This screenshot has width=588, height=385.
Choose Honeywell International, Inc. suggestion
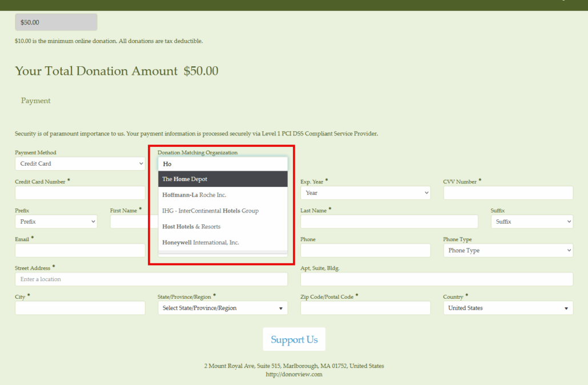pyautogui.click(x=223, y=242)
